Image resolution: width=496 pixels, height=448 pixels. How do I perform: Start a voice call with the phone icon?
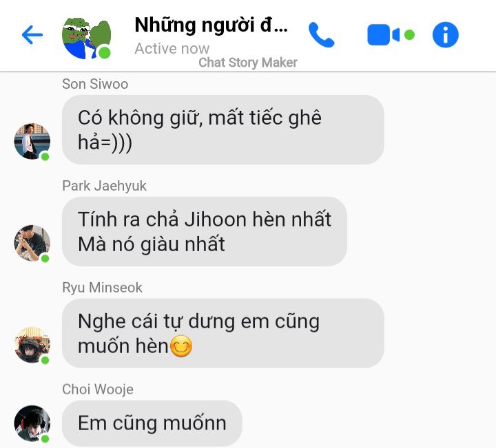(321, 35)
